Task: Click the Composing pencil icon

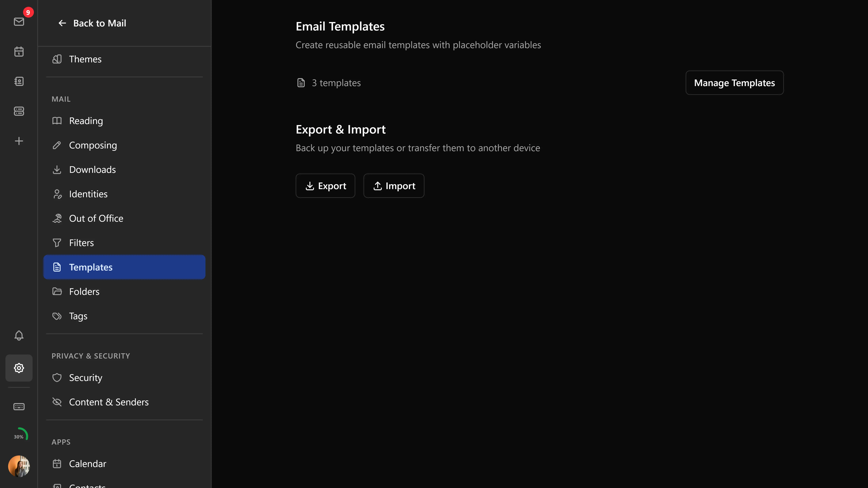Action: (x=57, y=145)
